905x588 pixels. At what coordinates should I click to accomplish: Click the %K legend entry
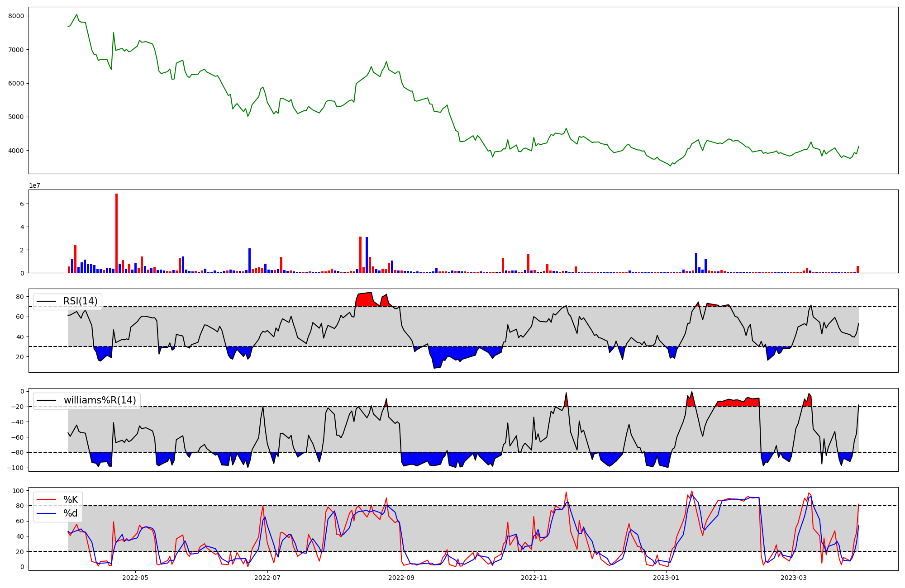[71, 500]
